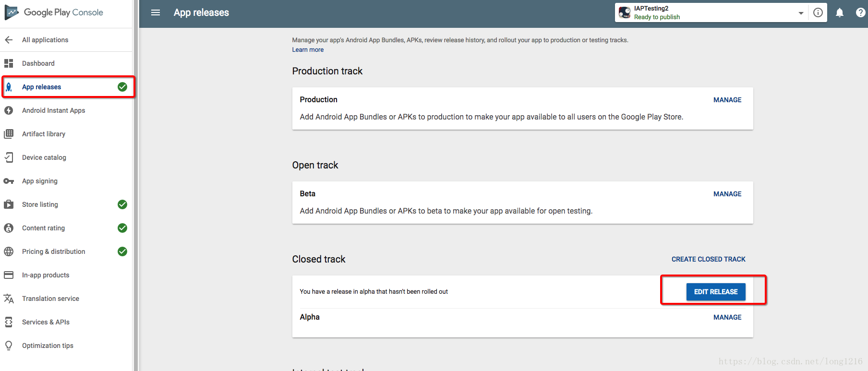Click the green checkmark beside Content rating
868x371 pixels.
(x=122, y=228)
